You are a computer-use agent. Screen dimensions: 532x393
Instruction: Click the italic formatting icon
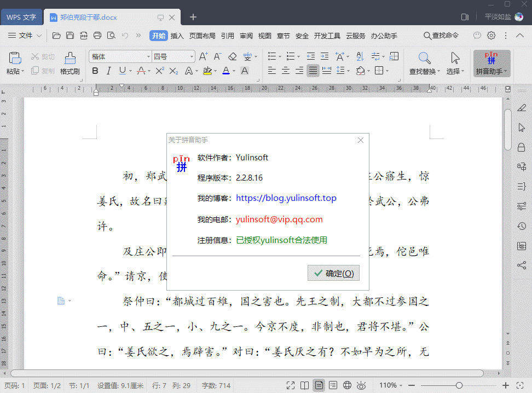[108, 71]
